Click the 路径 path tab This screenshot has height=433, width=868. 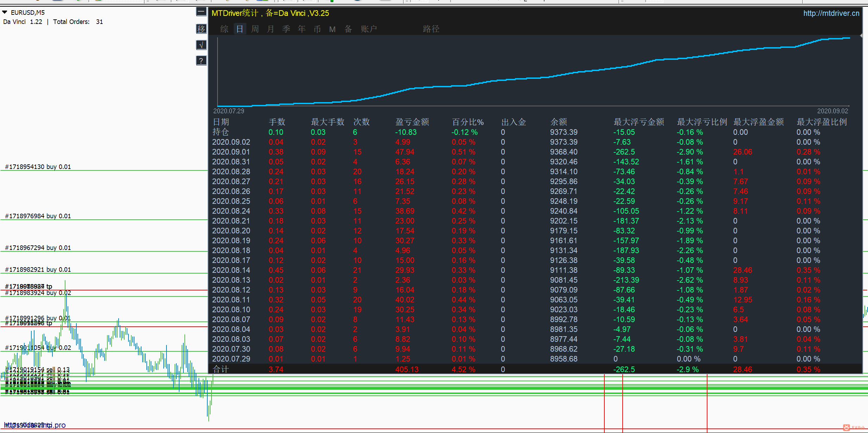click(x=431, y=29)
